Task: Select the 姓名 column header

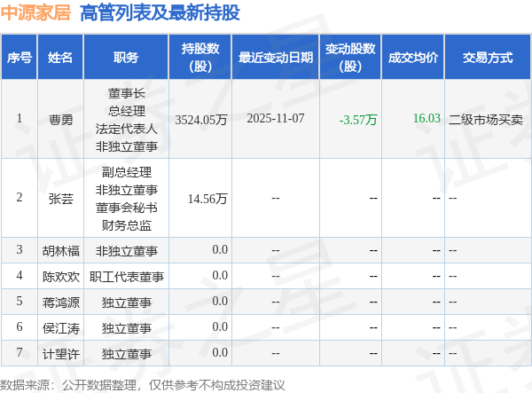Action: (x=60, y=58)
